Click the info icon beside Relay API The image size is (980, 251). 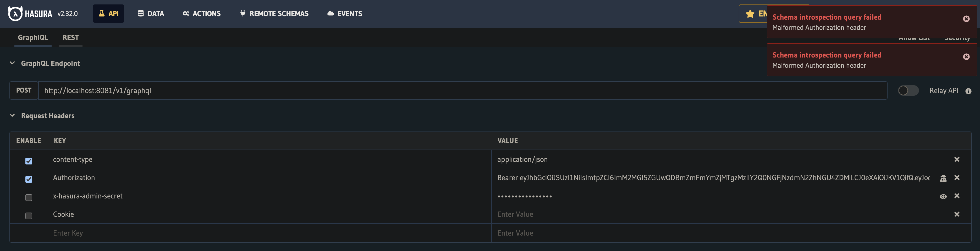pyautogui.click(x=968, y=91)
